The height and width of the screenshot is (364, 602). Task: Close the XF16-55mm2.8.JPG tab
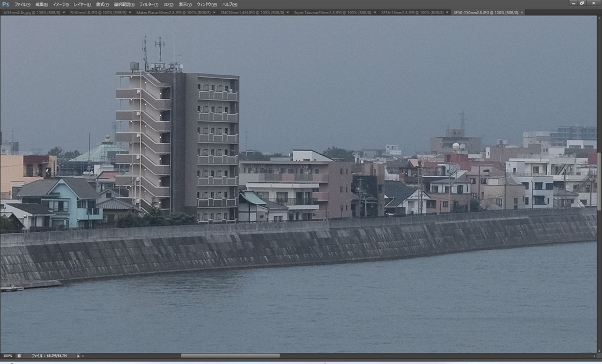tap(447, 13)
